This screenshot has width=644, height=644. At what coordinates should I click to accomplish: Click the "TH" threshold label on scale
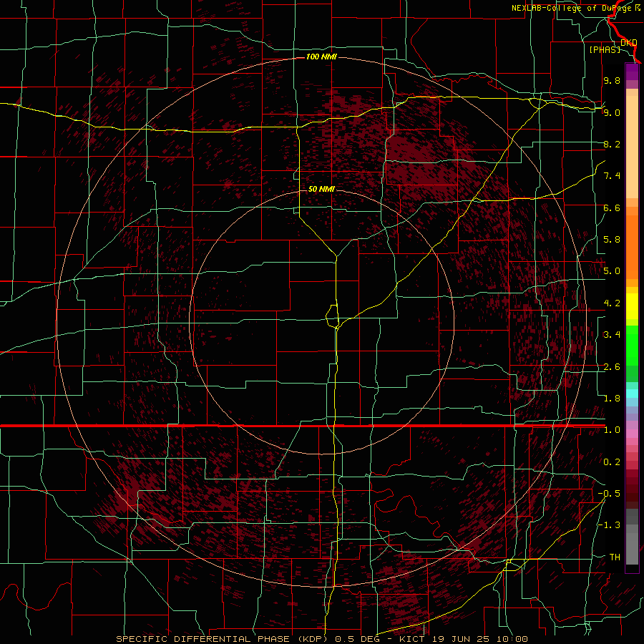tap(615, 557)
